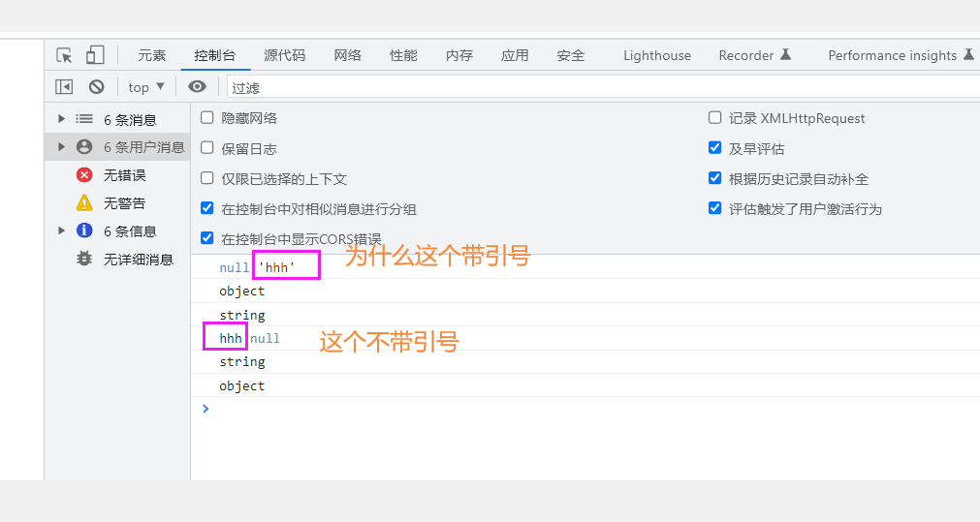
Task: Activate the inspect element picker icon
Action: pos(64,55)
